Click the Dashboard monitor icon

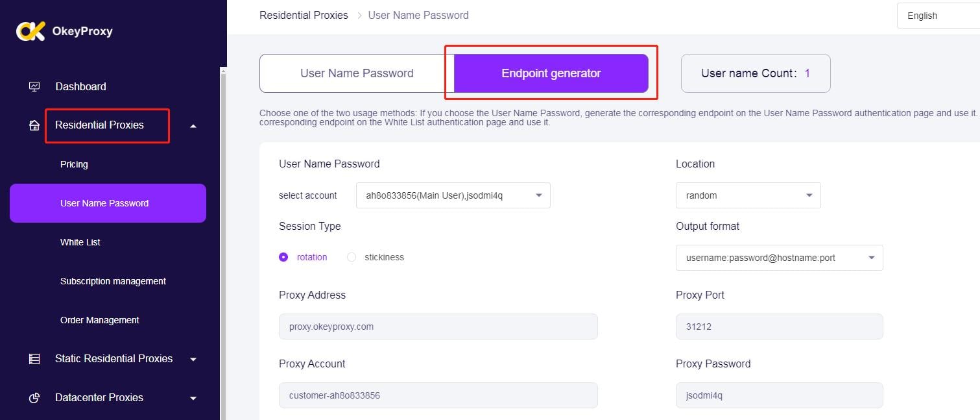coord(34,86)
